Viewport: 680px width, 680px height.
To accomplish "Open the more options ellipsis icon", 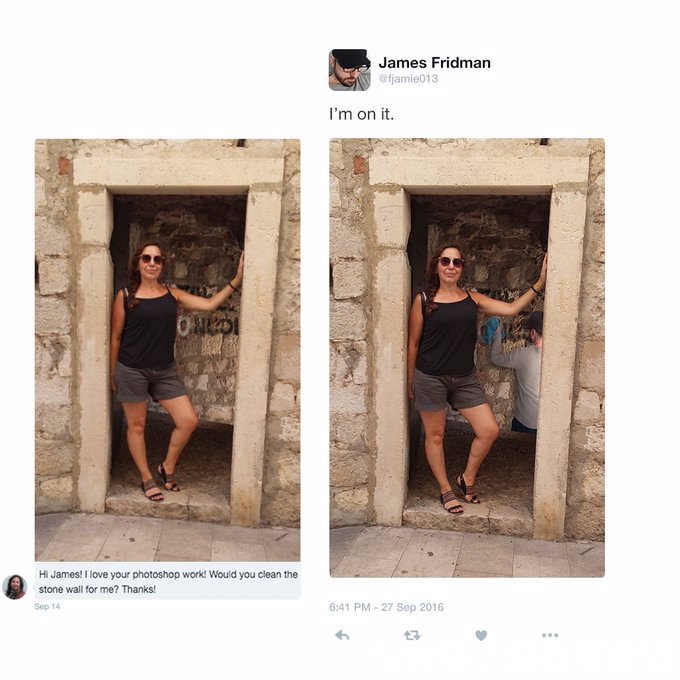I will [x=550, y=635].
